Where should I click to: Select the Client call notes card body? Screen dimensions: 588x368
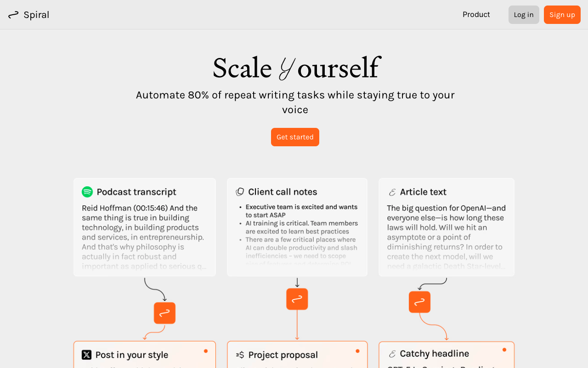297,235
